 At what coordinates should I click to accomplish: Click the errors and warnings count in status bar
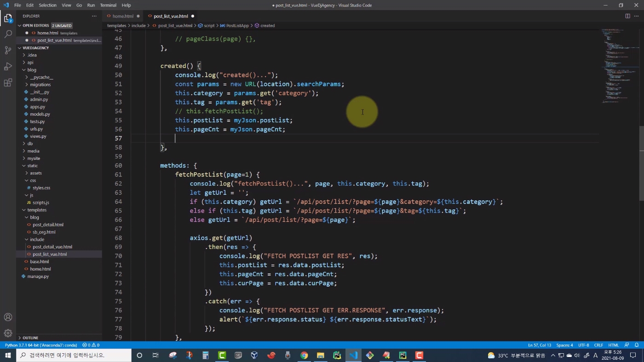(x=91, y=345)
